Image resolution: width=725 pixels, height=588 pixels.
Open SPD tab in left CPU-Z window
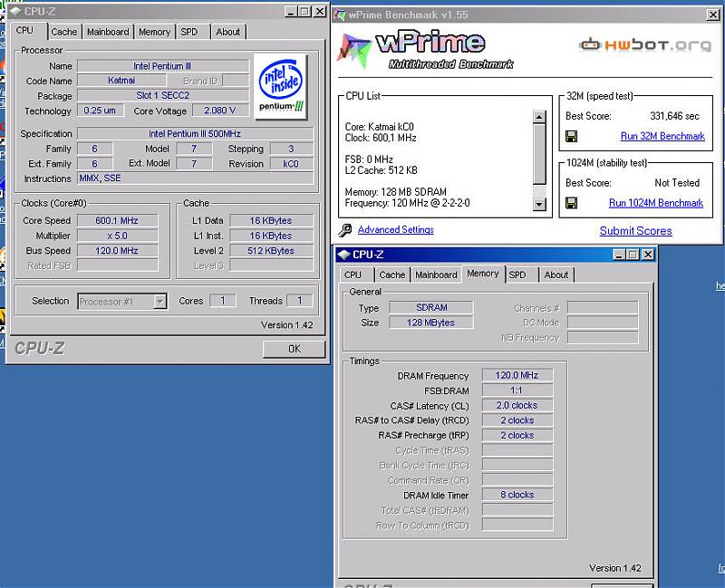189,32
